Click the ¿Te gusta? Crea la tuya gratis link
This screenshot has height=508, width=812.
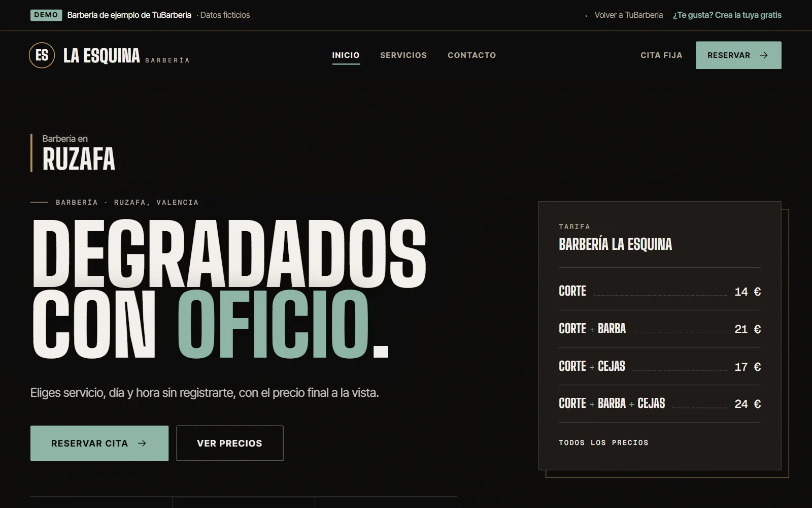coord(727,15)
